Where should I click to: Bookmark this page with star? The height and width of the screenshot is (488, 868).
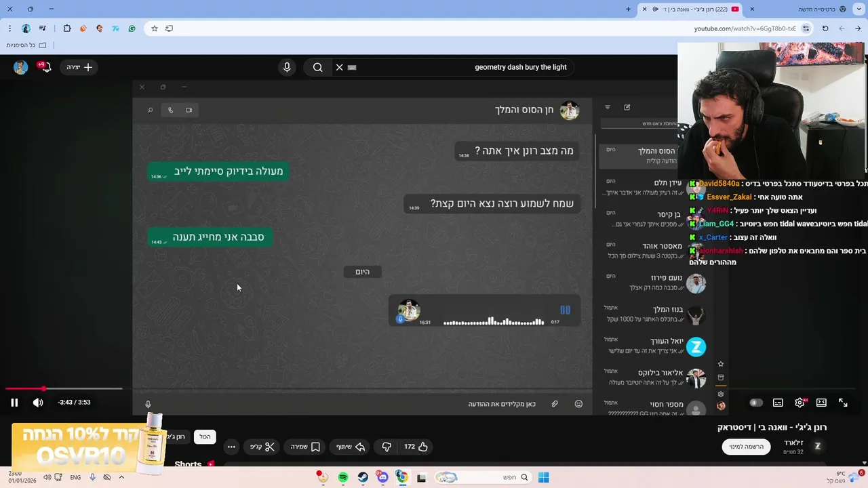point(155,28)
